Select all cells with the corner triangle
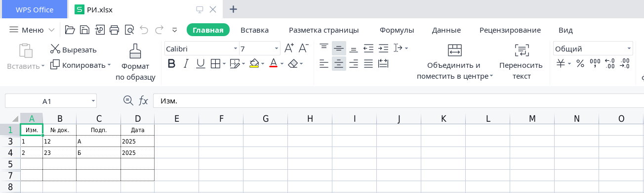Screen dimensions: 644x193 15,119
